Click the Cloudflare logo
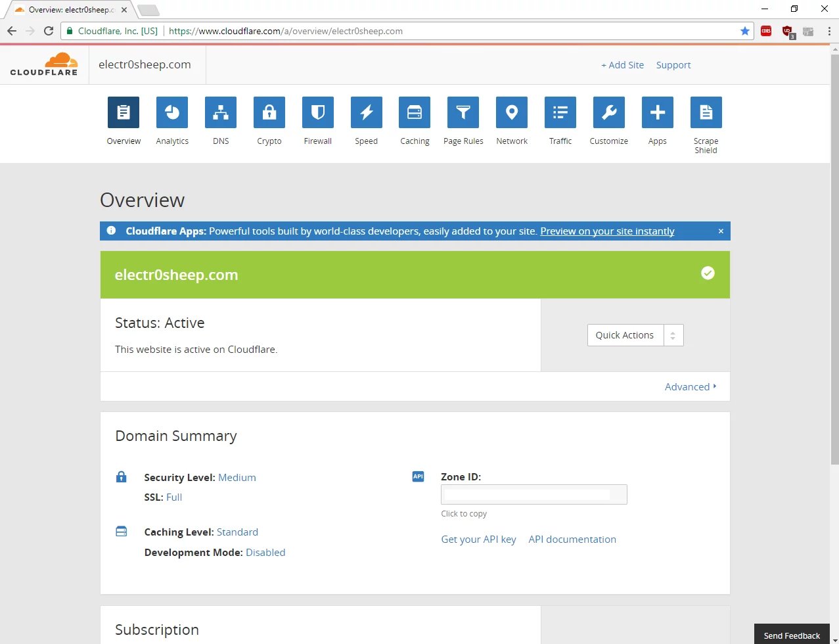The width and height of the screenshot is (839, 644). coord(44,64)
